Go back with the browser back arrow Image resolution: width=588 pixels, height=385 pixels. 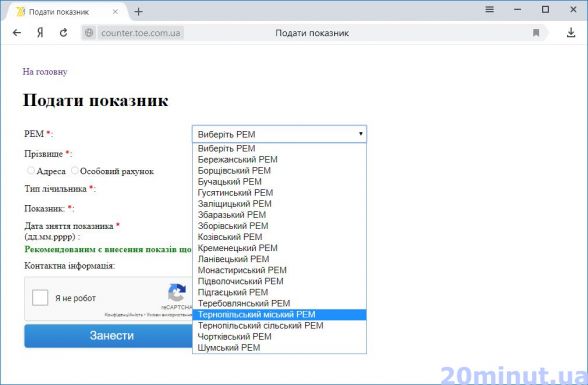tap(17, 33)
